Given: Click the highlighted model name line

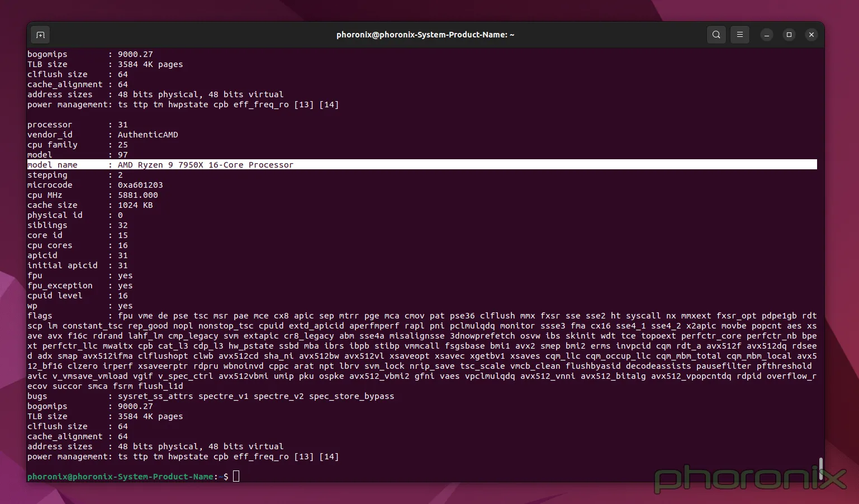Looking at the screenshot, I should 422,165.
